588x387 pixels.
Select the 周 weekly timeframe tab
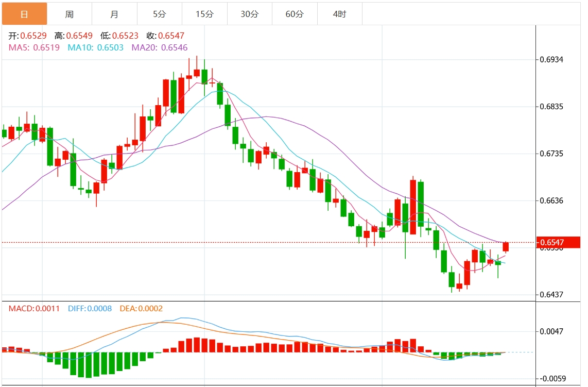click(70, 14)
